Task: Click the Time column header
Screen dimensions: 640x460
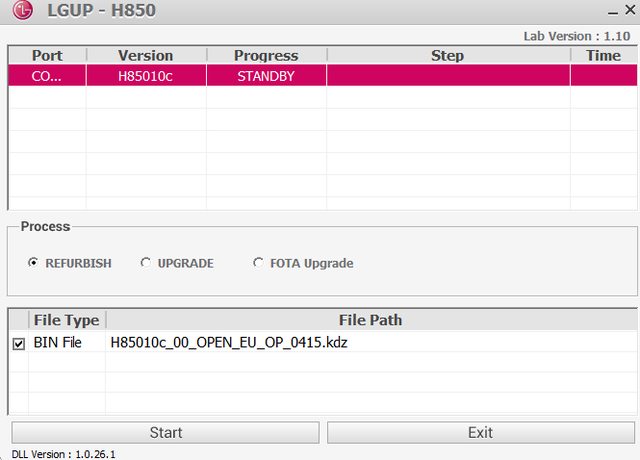Action: pos(603,55)
